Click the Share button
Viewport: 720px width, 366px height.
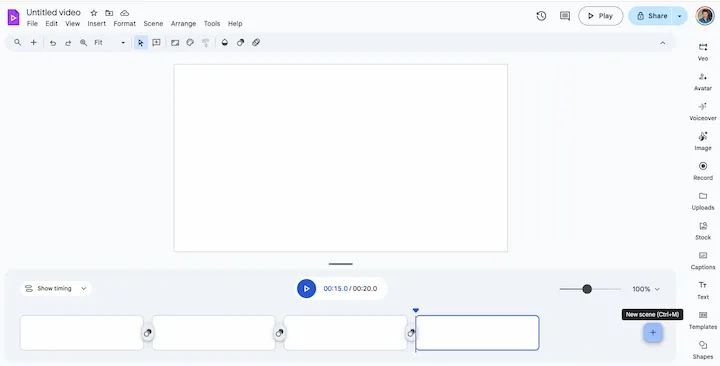[651, 16]
